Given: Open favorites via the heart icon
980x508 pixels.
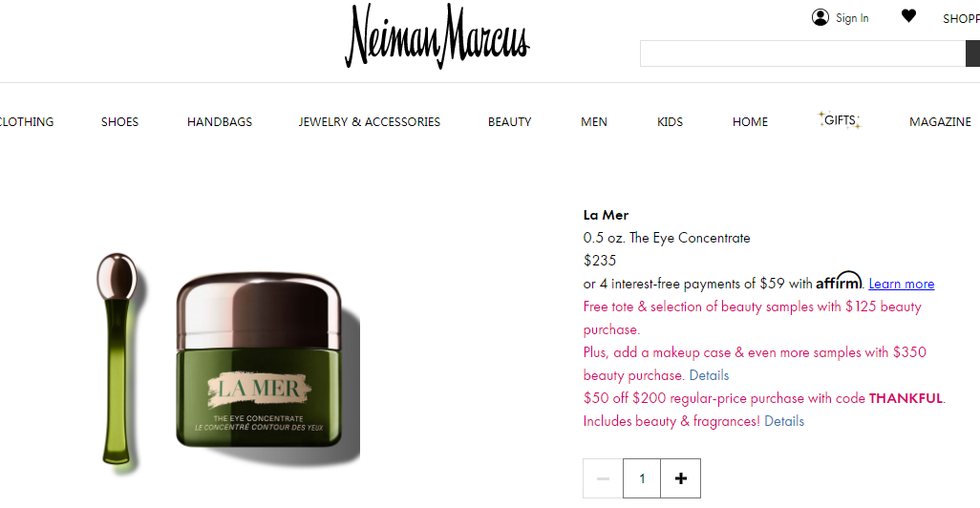Looking at the screenshot, I should pyautogui.click(x=908, y=16).
